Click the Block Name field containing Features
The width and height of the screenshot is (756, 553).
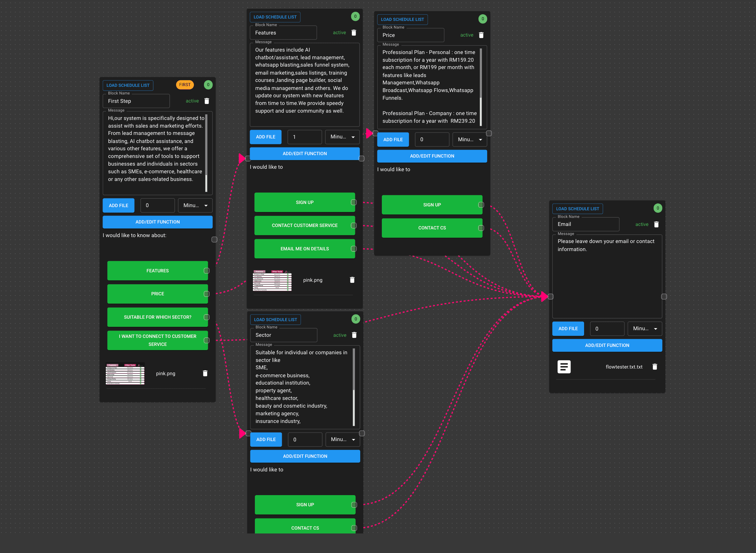tap(283, 33)
